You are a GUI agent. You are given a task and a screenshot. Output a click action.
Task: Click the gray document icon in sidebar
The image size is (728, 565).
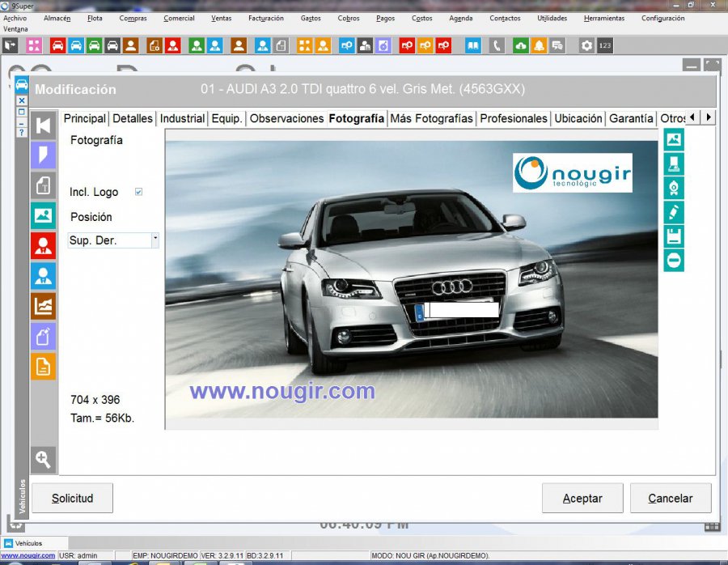pyautogui.click(x=43, y=185)
